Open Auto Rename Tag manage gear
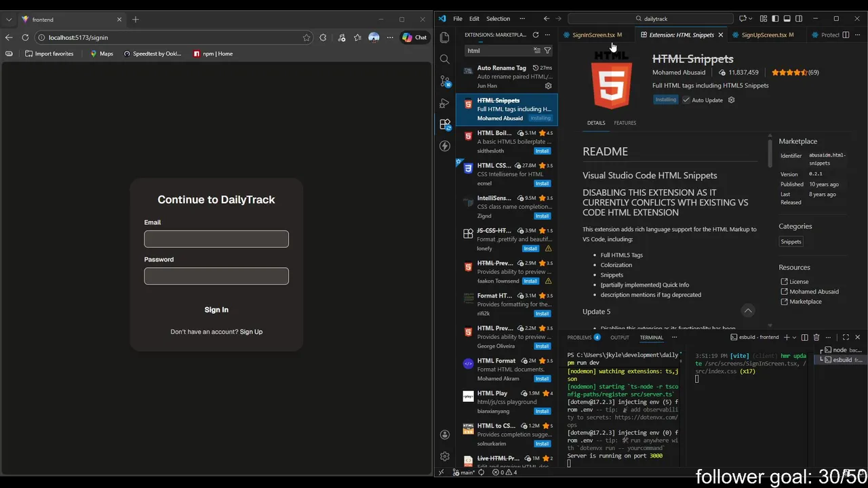This screenshot has width=868, height=488. pyautogui.click(x=549, y=86)
